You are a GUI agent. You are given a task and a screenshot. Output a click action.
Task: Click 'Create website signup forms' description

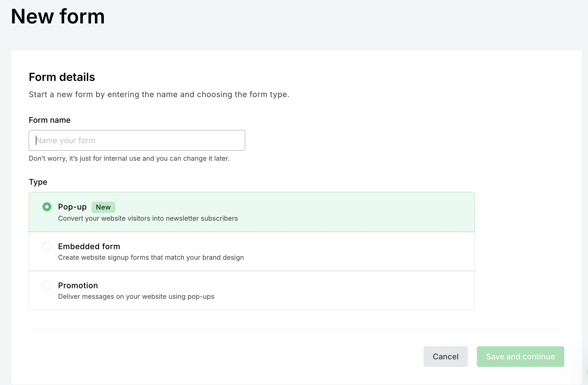pos(151,258)
